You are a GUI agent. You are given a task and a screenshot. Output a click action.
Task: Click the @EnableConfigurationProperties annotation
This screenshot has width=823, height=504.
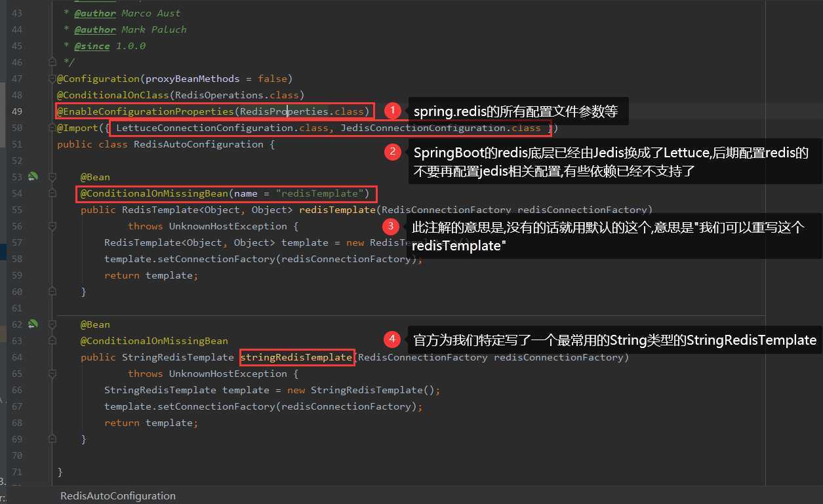146,111
